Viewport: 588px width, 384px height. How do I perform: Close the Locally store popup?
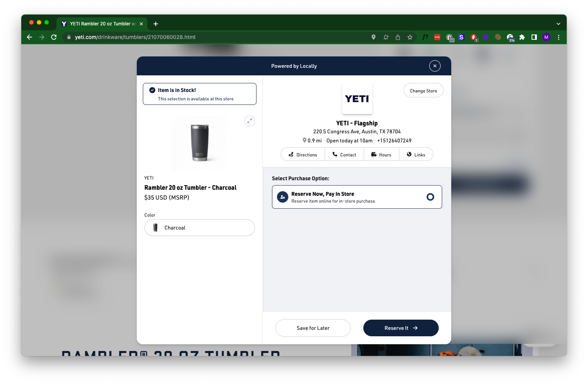[435, 66]
